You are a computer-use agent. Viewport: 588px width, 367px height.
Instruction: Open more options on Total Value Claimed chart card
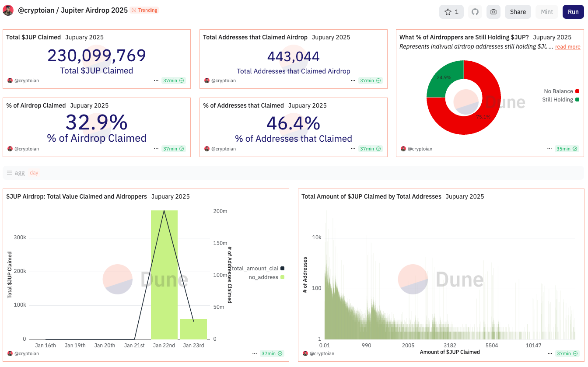(x=255, y=353)
